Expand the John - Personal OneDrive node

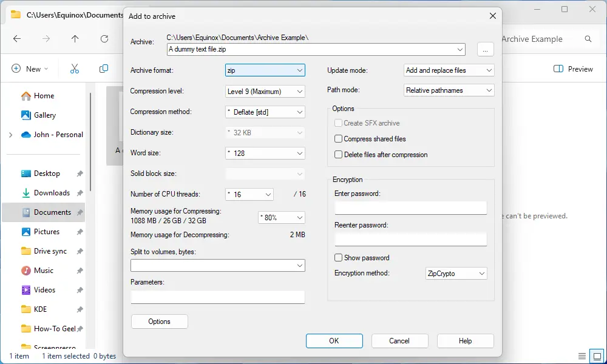click(11, 135)
